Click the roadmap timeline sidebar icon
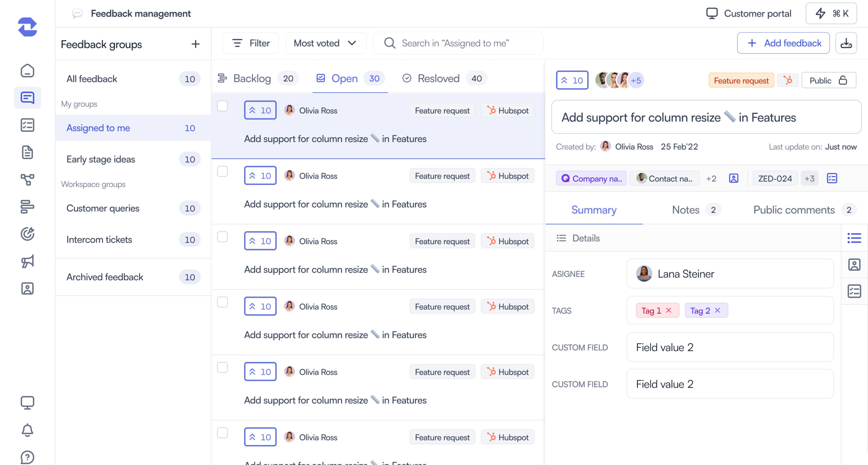This screenshot has width=868, height=465. (x=27, y=207)
